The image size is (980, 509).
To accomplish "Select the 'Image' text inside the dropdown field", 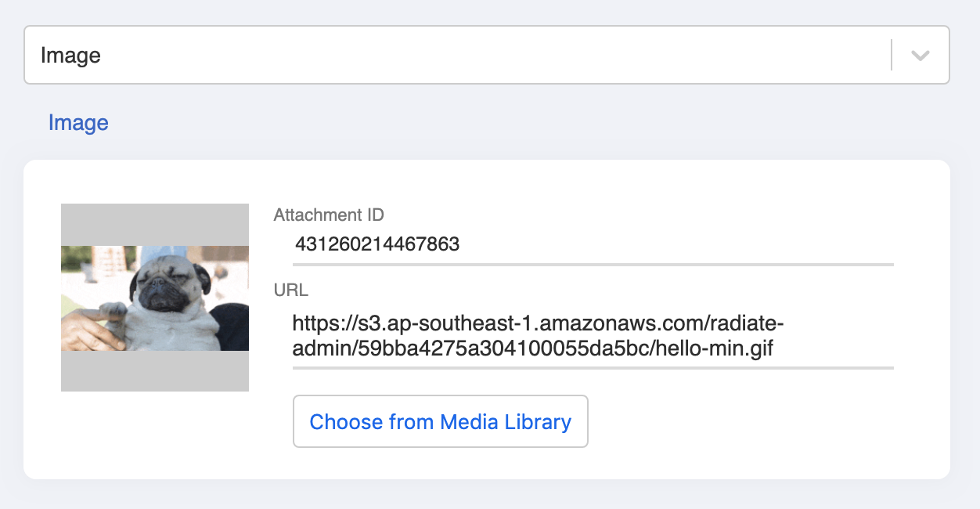I will coord(70,56).
